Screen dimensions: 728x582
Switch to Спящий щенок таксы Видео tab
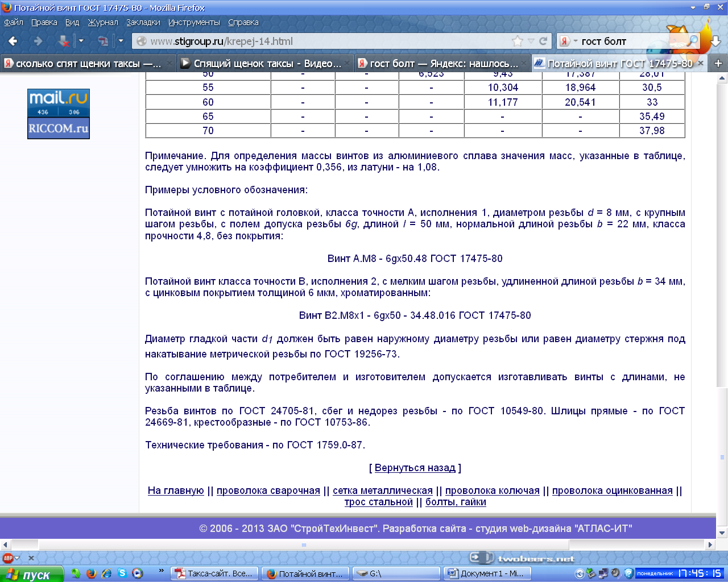(266, 63)
